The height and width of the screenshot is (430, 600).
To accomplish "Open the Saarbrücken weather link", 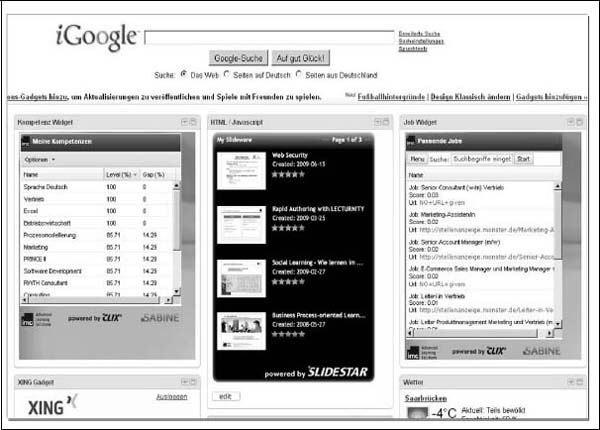I will tap(426, 398).
